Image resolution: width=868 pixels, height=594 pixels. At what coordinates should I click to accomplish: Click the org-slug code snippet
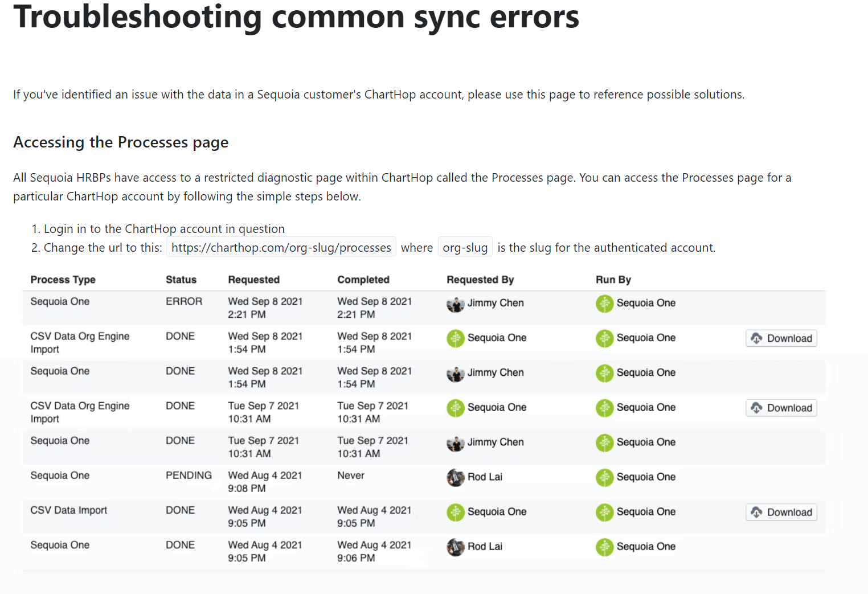tap(465, 247)
